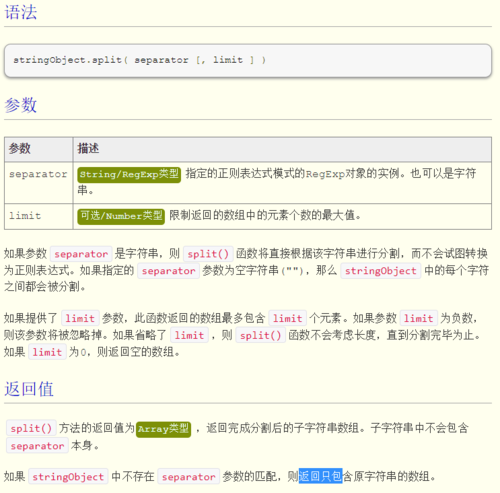This screenshot has height=493, width=500.
Task: Click the first red separator code tag
Action: click(x=81, y=254)
